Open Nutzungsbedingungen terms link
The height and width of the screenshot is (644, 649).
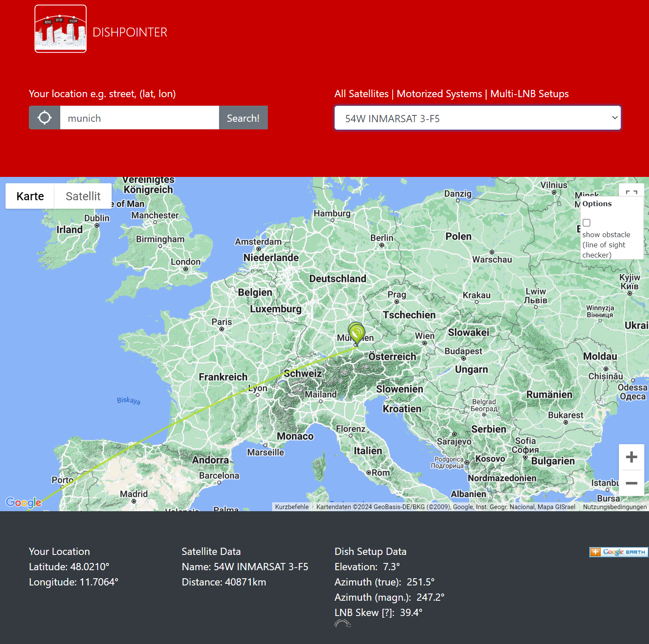615,507
